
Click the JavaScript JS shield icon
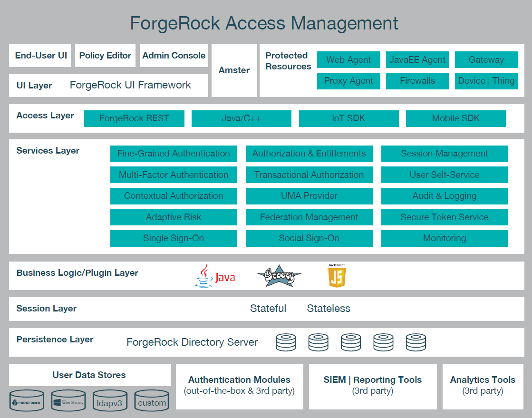click(x=336, y=275)
